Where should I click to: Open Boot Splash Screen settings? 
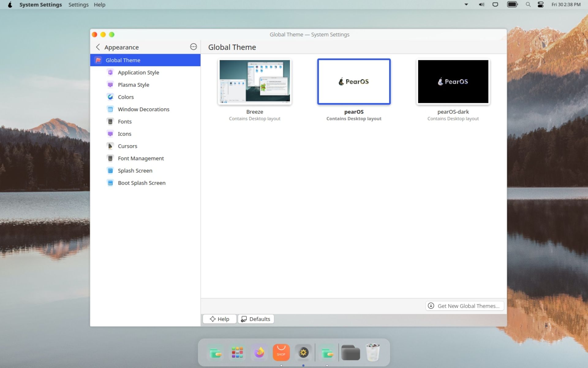(x=145, y=183)
